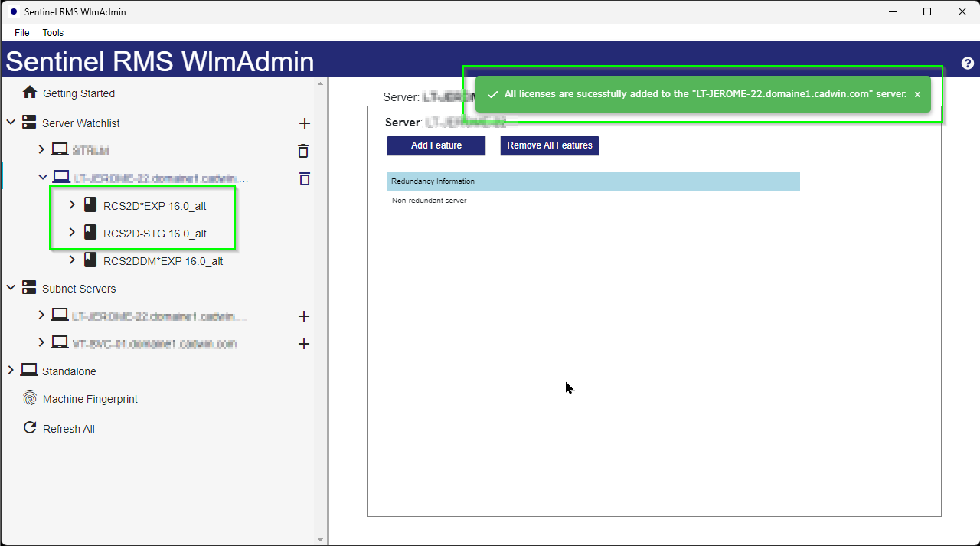Click the license icon beside RCS2DDM*EXP 16.0_alt

(x=90, y=260)
